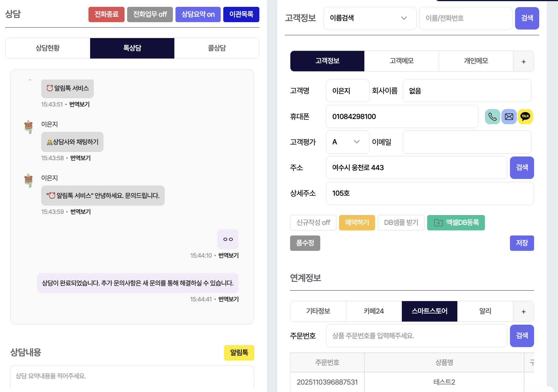Open the 이관목록 list
Screen dimensions: 558x392
point(241,14)
